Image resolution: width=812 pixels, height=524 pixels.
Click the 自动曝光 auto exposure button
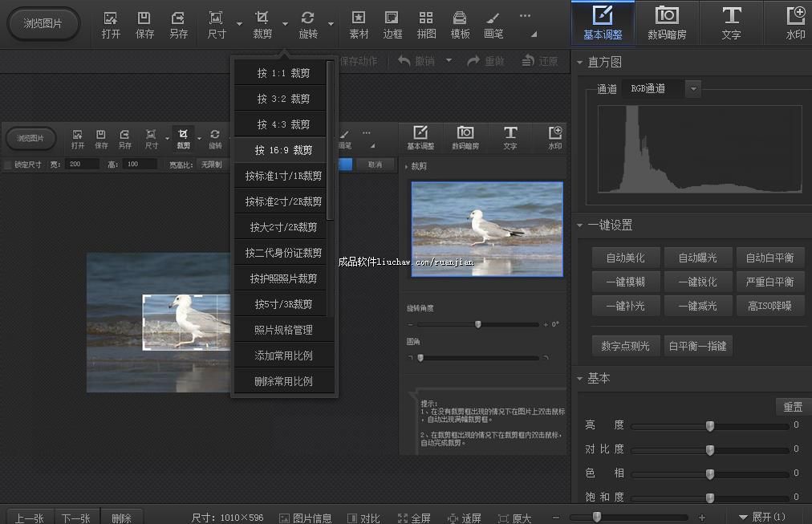point(696,258)
